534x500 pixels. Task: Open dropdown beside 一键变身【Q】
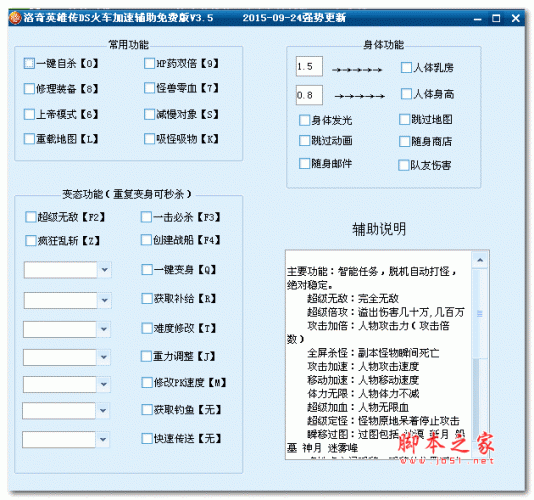pos(105,270)
